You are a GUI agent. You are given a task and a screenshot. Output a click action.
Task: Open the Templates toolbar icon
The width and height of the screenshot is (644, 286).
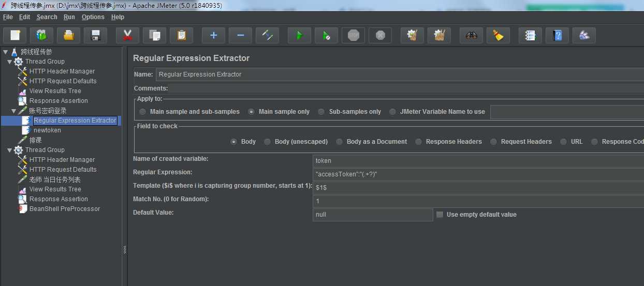point(42,35)
